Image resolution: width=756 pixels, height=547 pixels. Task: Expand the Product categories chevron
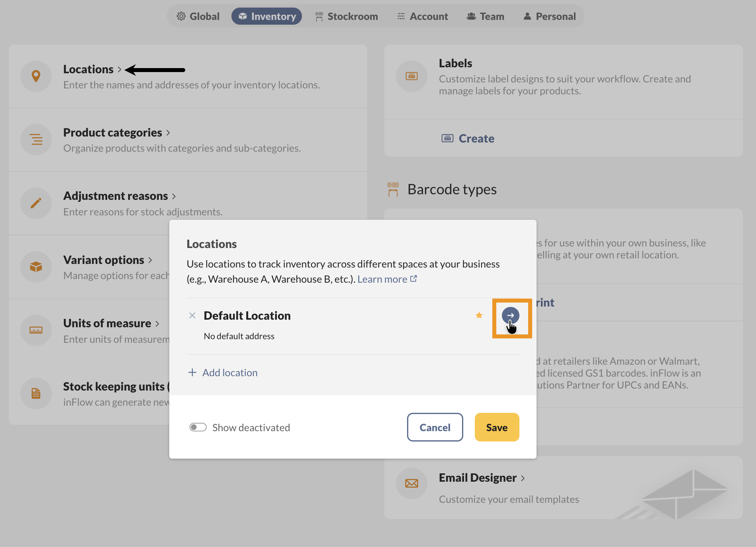pos(168,133)
